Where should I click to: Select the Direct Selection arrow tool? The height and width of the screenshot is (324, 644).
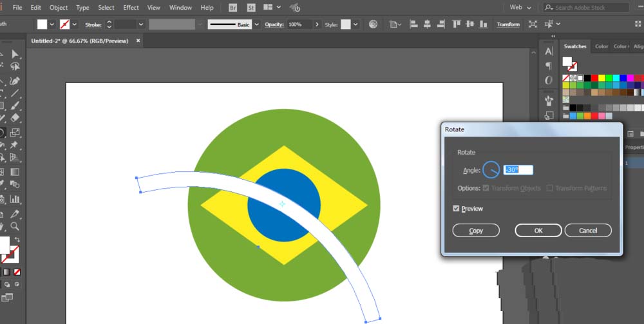click(15, 54)
